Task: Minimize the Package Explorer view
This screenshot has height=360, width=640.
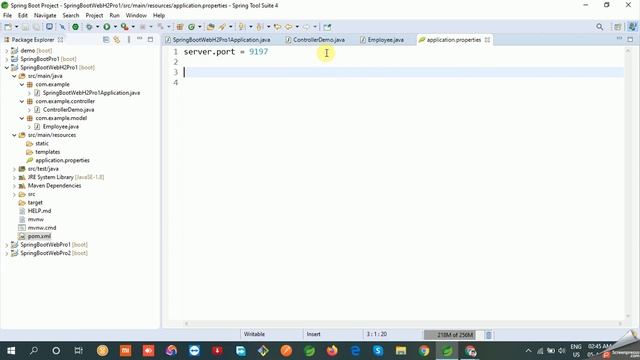Action: [140, 39]
